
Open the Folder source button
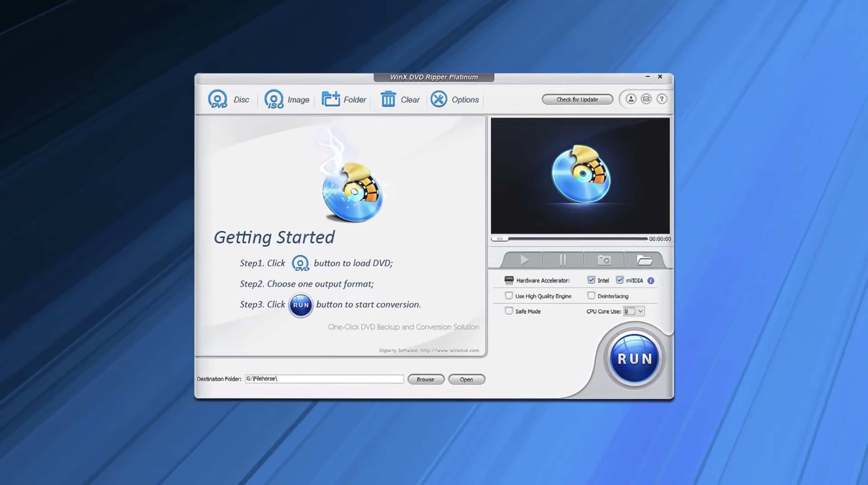click(x=331, y=99)
